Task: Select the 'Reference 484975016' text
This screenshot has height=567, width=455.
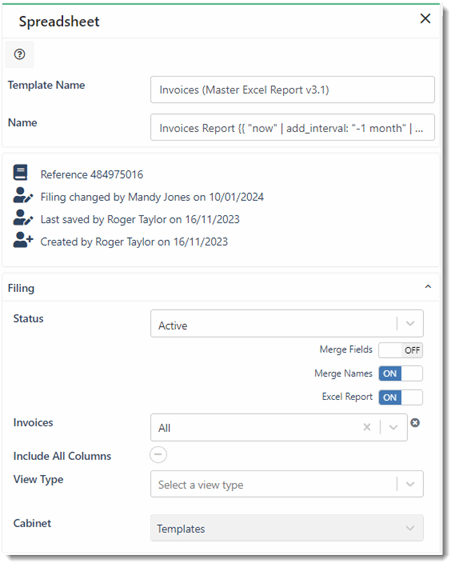Action: [x=92, y=175]
